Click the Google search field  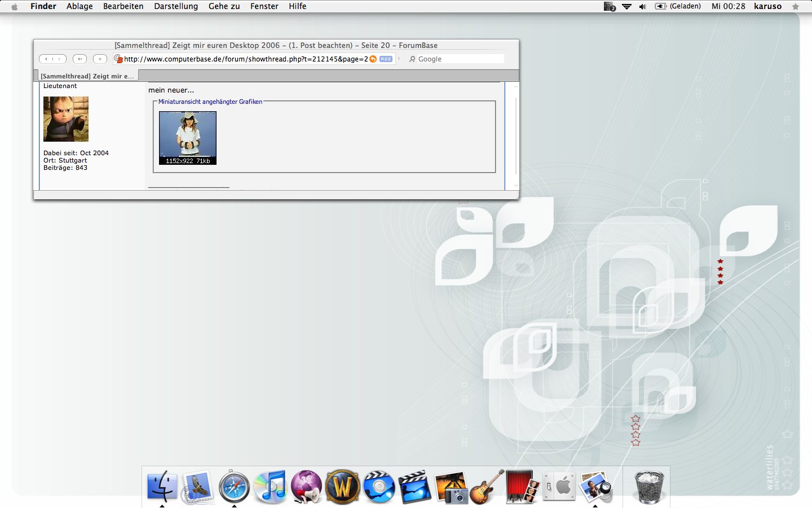click(456, 59)
